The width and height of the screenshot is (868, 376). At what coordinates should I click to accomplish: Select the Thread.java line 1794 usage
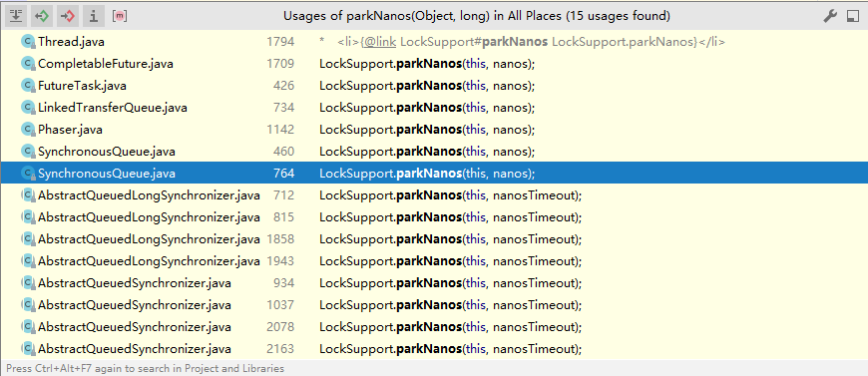tap(434, 42)
